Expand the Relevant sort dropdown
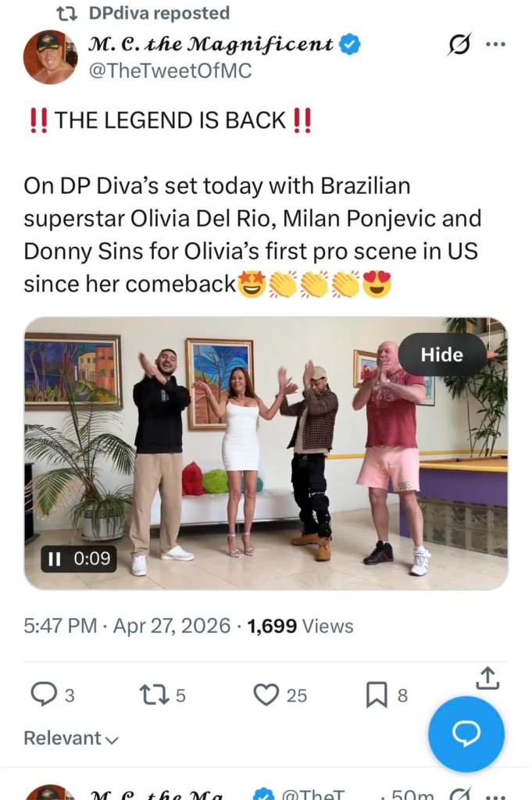 (x=70, y=738)
